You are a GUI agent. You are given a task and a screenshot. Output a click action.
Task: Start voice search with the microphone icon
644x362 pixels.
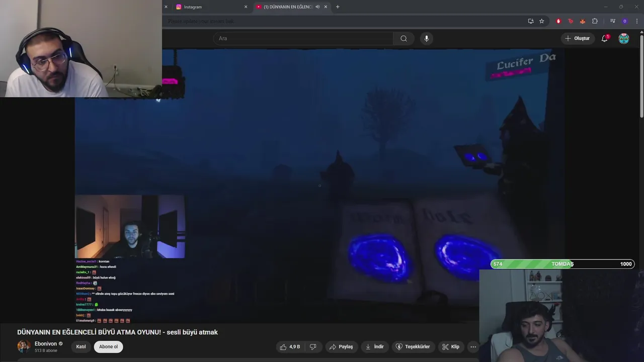(x=426, y=38)
